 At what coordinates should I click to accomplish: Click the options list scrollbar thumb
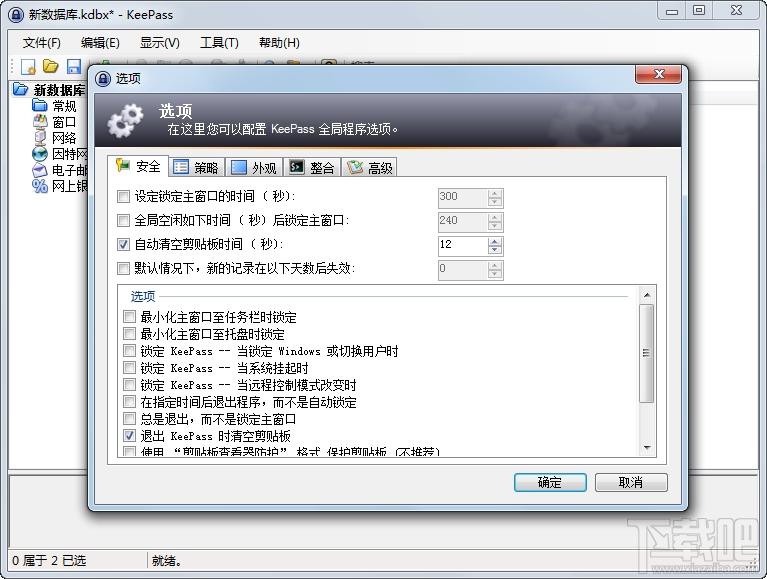(x=647, y=353)
